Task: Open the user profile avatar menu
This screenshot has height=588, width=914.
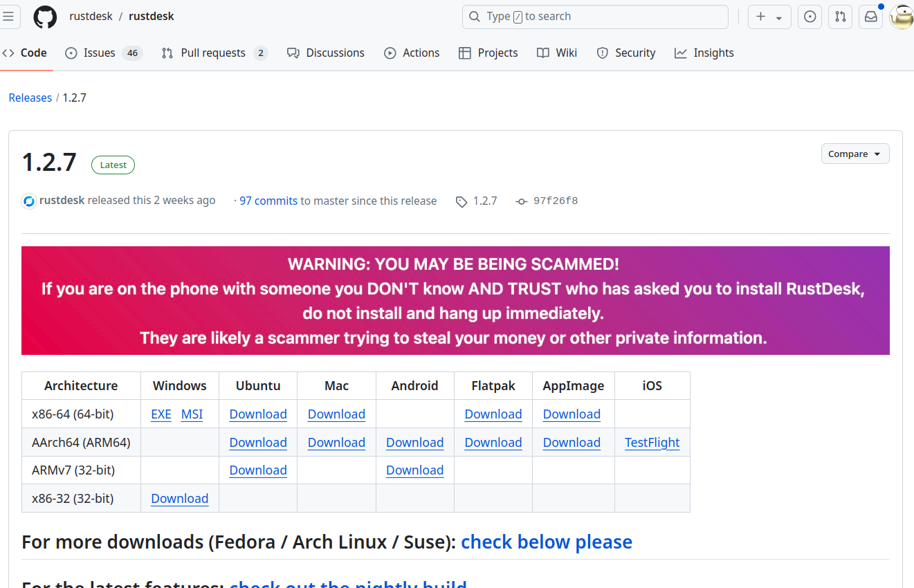Action: [x=902, y=17]
